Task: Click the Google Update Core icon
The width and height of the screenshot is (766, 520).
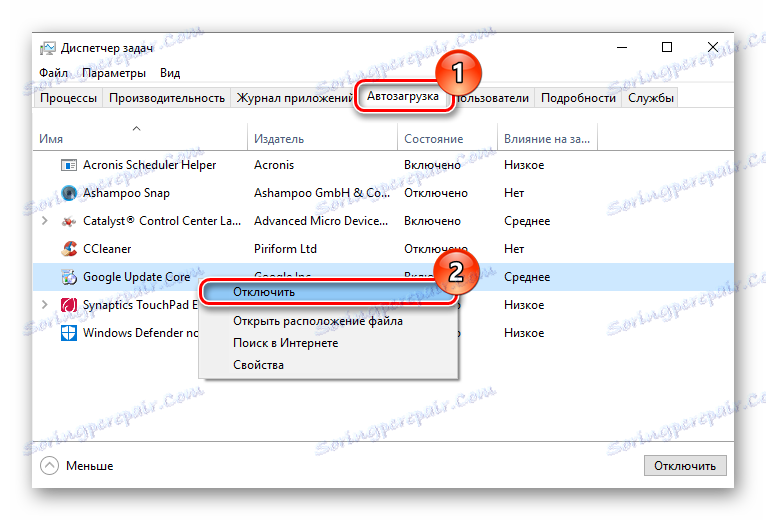Action: coord(69,277)
